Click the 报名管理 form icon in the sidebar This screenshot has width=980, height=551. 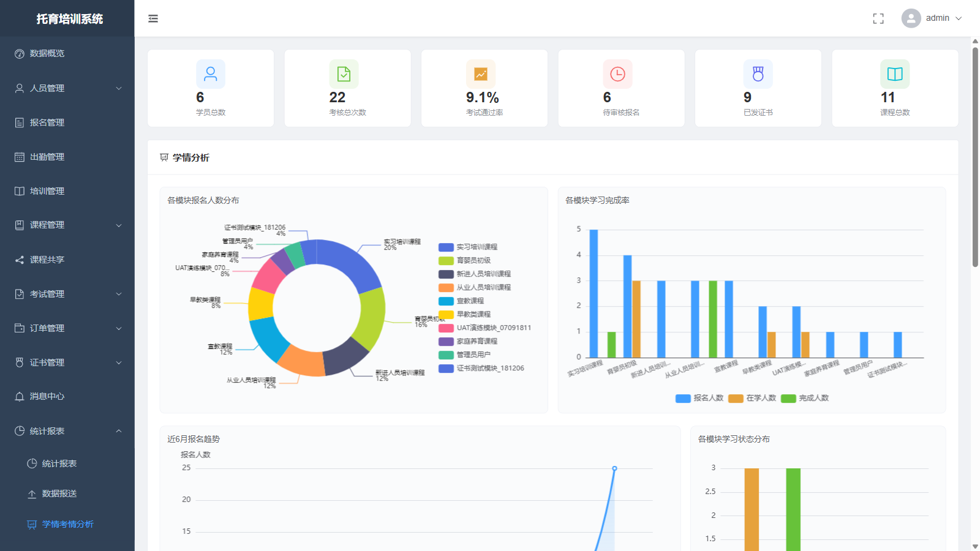20,122
